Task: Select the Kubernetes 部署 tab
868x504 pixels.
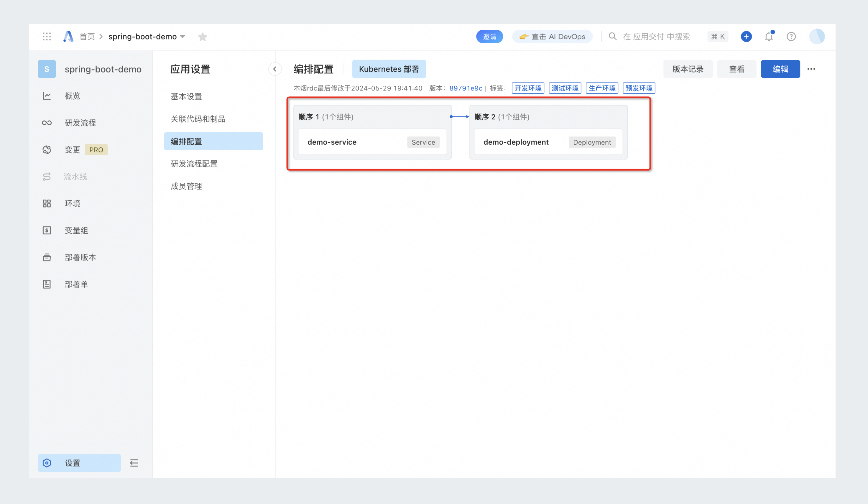Action: click(388, 68)
